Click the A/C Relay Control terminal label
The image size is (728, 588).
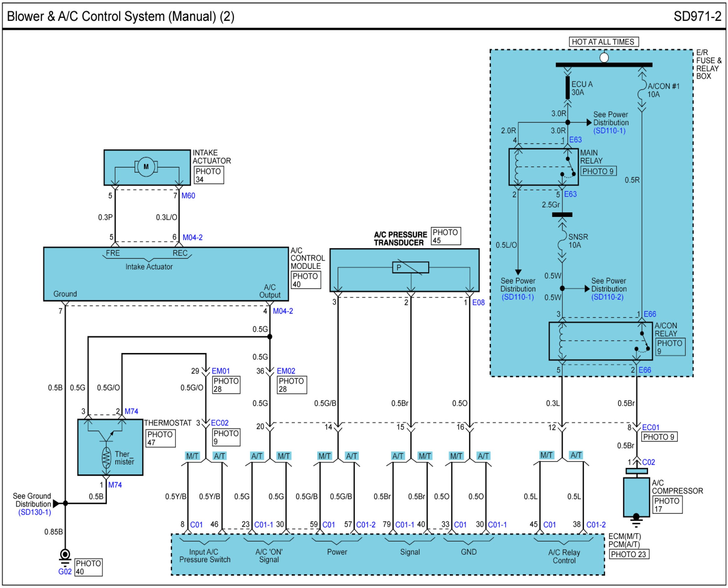(564, 556)
